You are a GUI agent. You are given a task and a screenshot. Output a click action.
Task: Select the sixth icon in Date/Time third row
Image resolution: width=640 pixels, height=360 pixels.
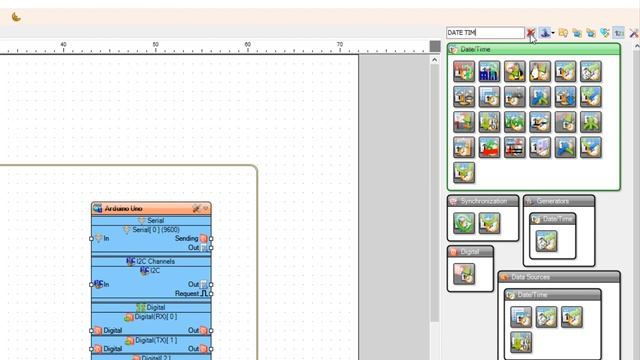[x=591, y=122]
